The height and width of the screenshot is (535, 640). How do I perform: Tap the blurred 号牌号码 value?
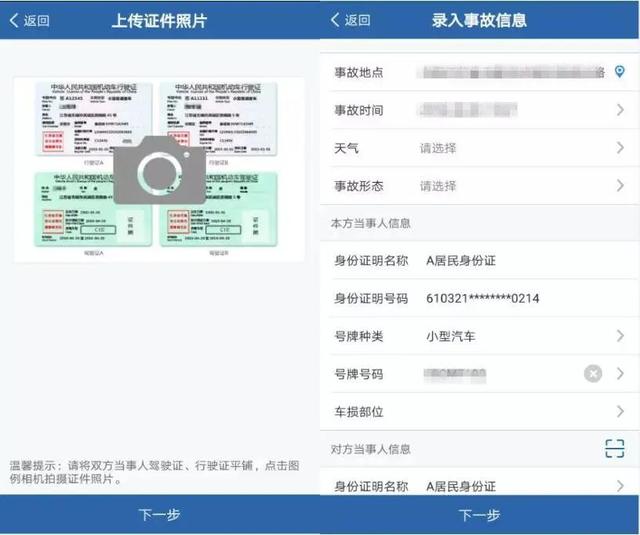click(455, 374)
